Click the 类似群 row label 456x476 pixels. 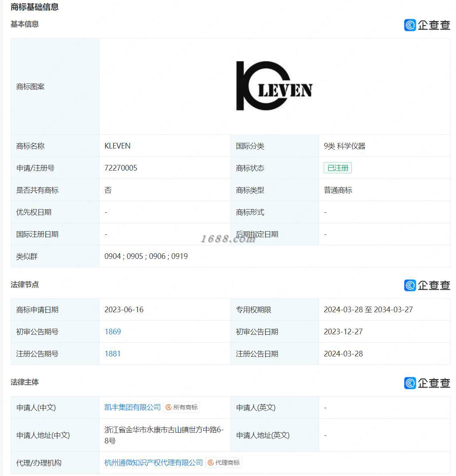tap(27, 256)
